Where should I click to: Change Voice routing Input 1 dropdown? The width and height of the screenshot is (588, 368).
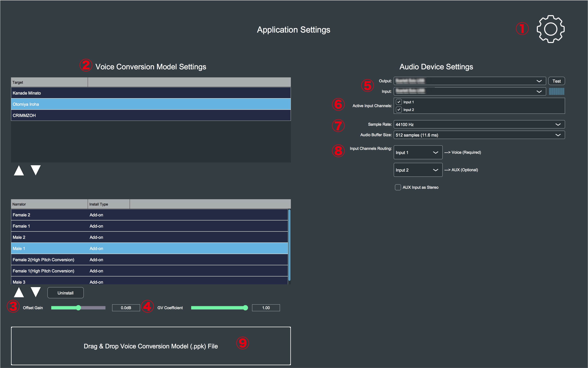pos(418,152)
